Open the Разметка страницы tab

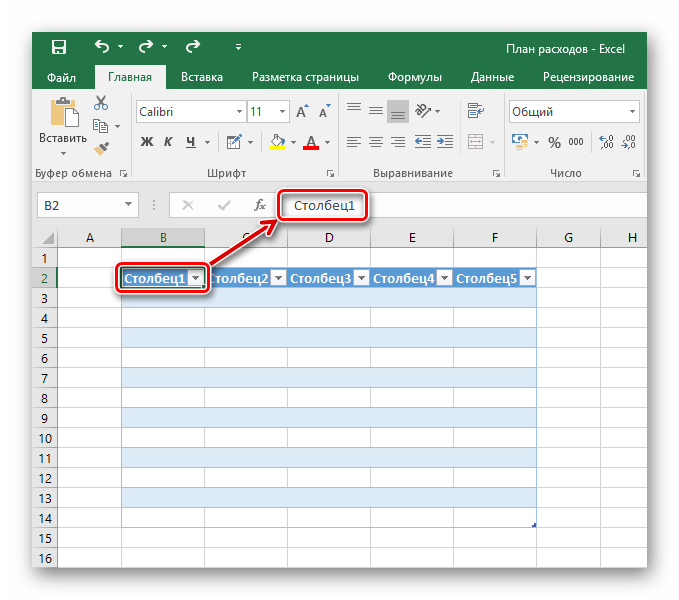click(305, 77)
